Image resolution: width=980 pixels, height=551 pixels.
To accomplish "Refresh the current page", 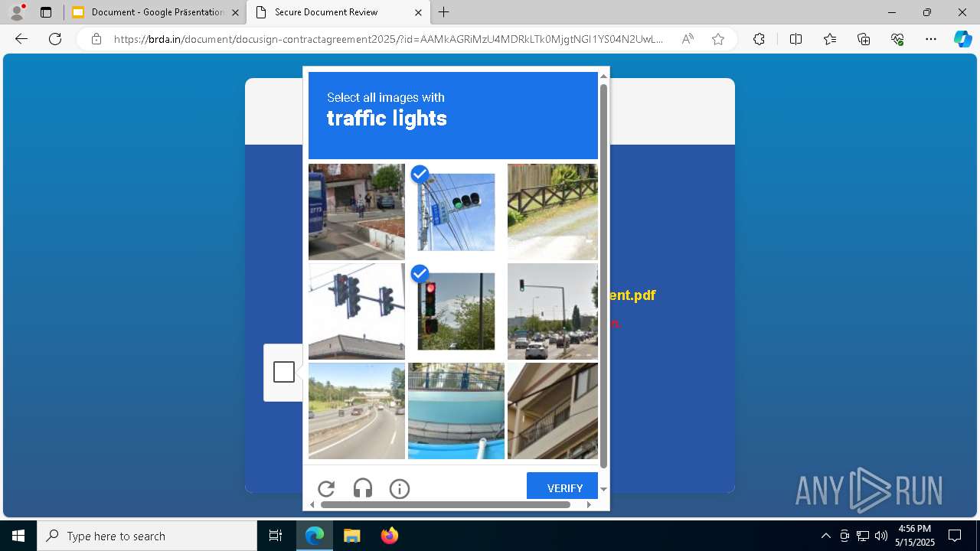I will tap(55, 39).
